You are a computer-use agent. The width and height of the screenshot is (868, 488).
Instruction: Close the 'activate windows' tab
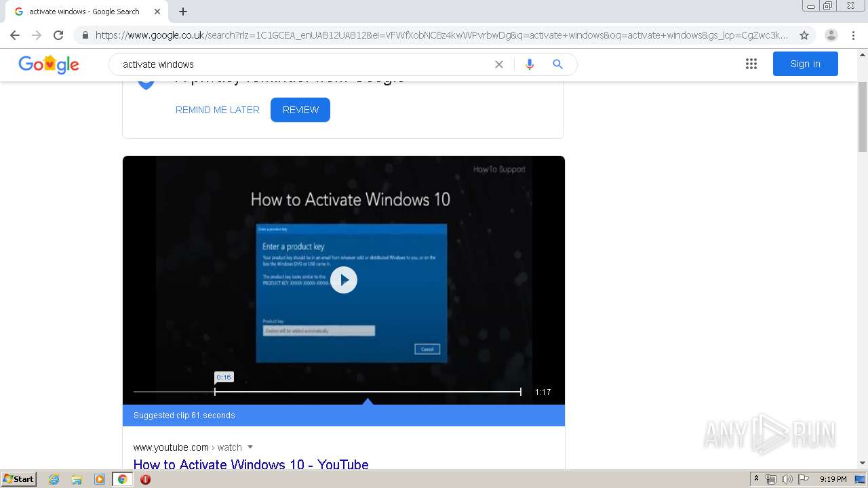pyautogui.click(x=157, y=12)
